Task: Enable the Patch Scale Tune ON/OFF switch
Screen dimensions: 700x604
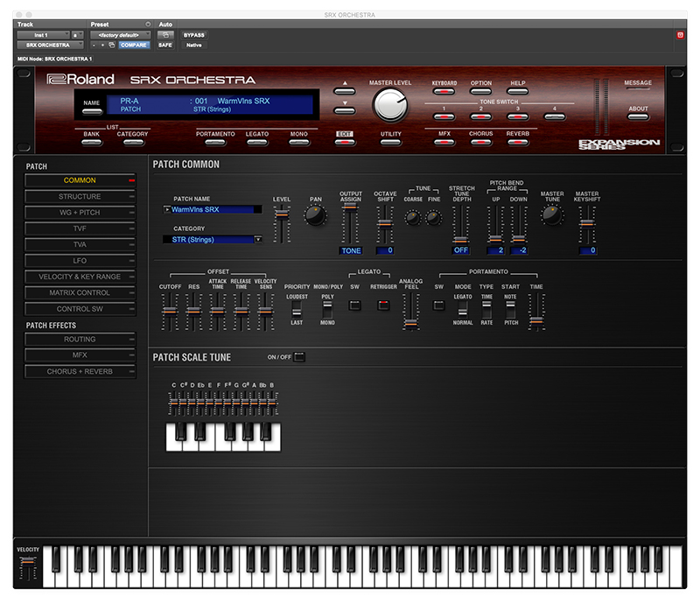Action: [x=299, y=357]
